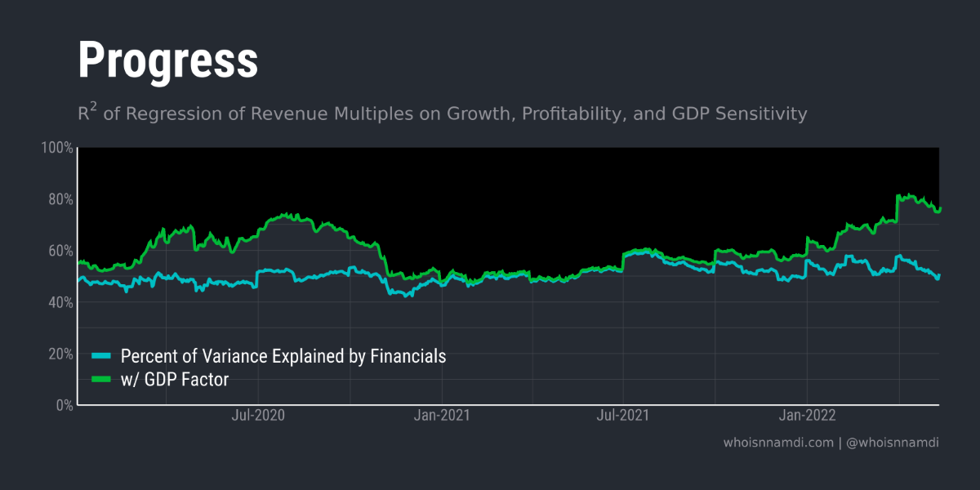Screen dimensions: 980x490
Task: Select the Jan-2022 x-axis label
Action: click(x=807, y=416)
